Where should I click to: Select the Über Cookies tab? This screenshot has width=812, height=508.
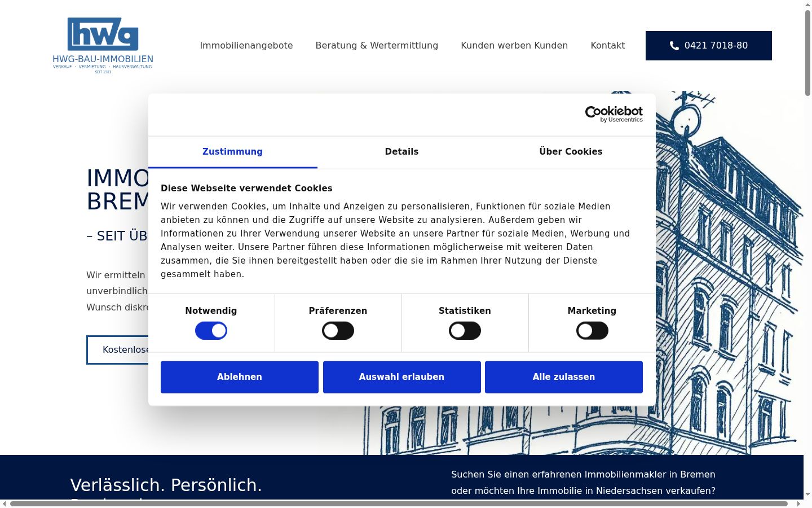tap(571, 152)
